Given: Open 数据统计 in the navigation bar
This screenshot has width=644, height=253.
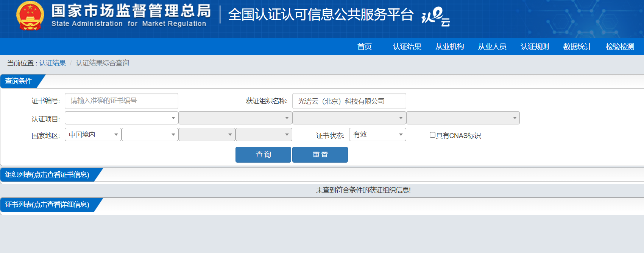Looking at the screenshot, I should coord(577,47).
